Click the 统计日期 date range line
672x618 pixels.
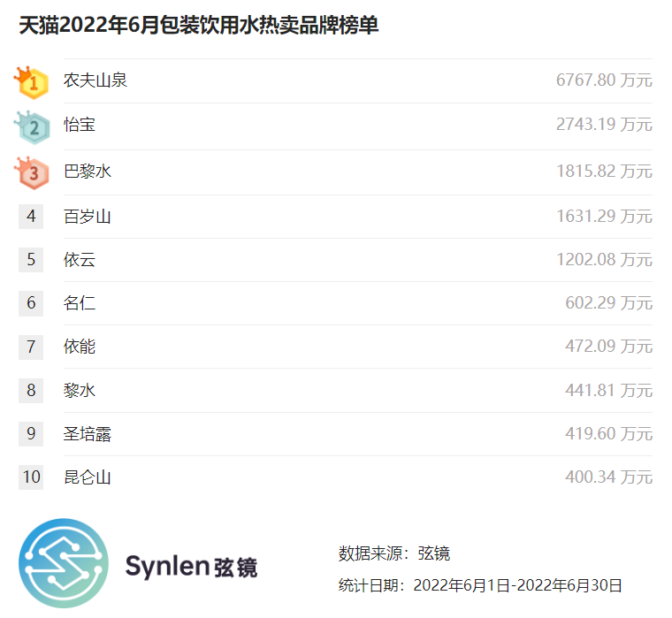[480, 585]
